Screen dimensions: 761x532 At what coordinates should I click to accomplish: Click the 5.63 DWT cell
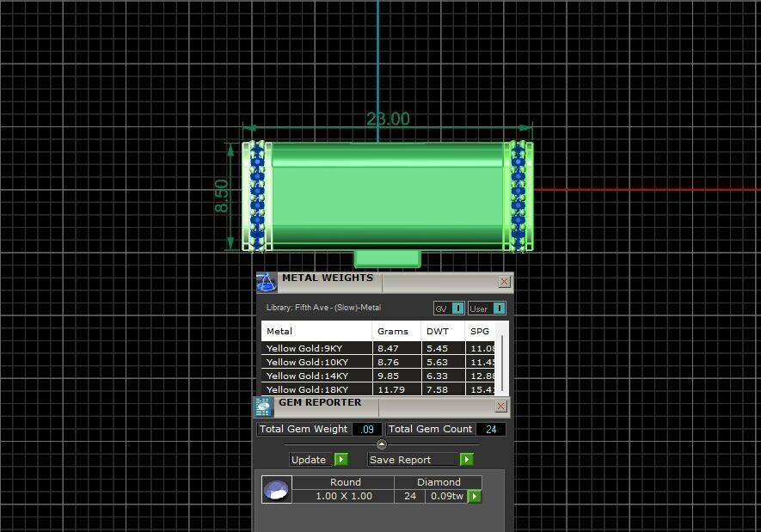[443, 362]
